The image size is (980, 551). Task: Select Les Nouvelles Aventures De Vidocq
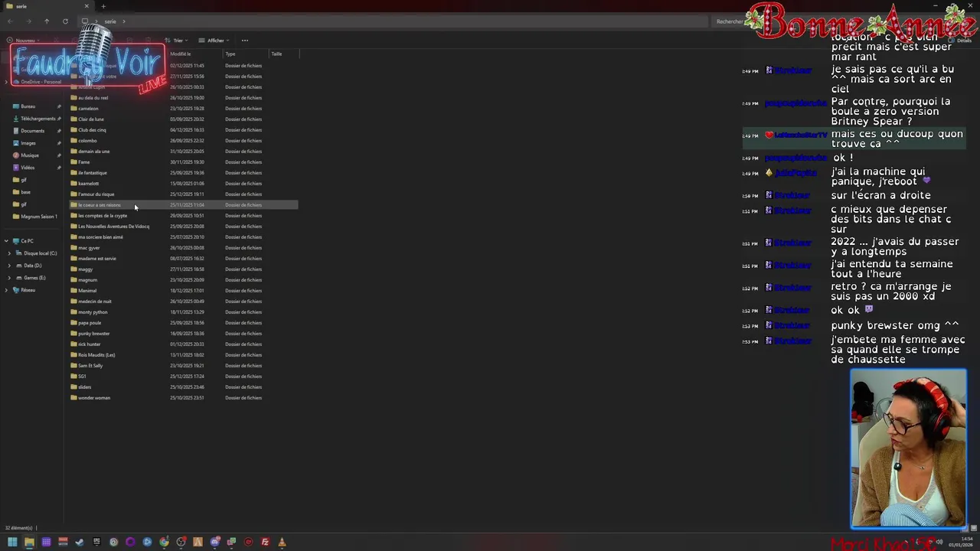[113, 227]
